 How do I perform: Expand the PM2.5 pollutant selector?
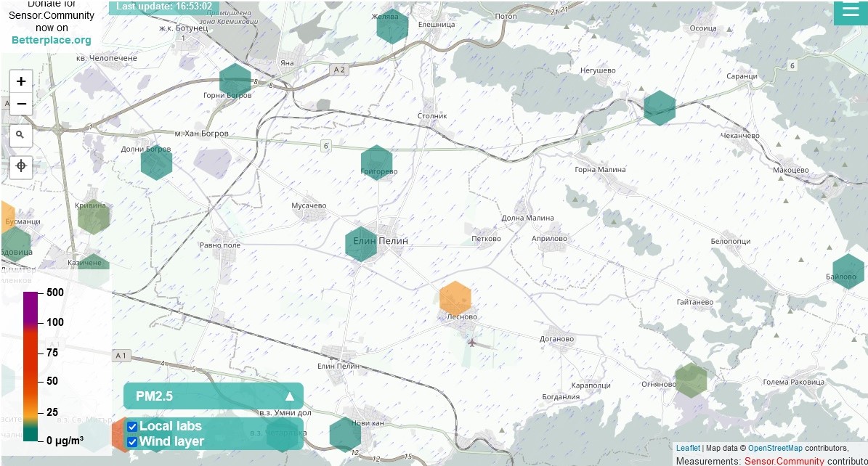coord(213,396)
